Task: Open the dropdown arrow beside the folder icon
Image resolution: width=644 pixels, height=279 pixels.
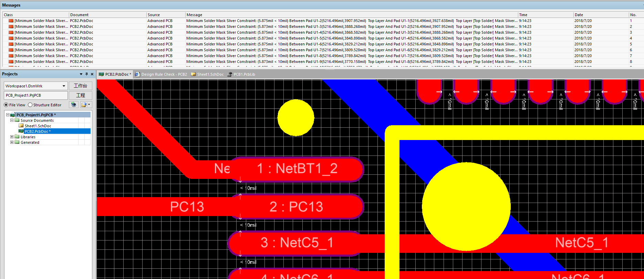Action: tap(90, 105)
